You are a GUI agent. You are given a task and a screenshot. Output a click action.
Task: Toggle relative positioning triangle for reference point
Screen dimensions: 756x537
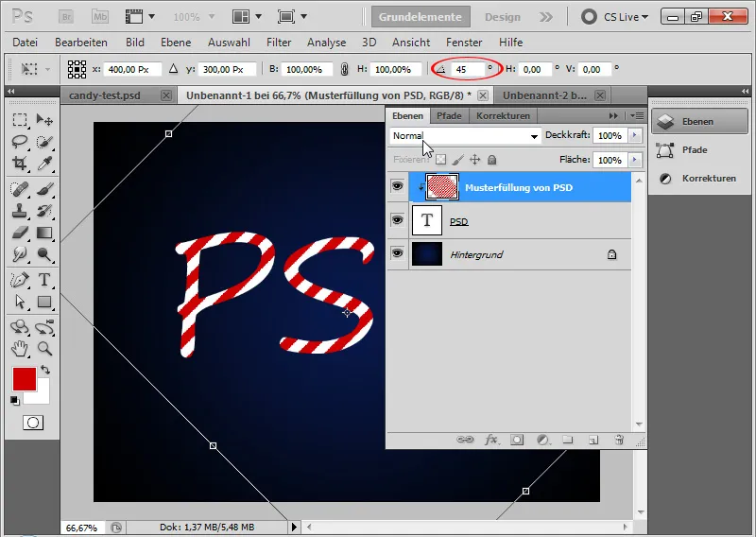pyautogui.click(x=174, y=69)
